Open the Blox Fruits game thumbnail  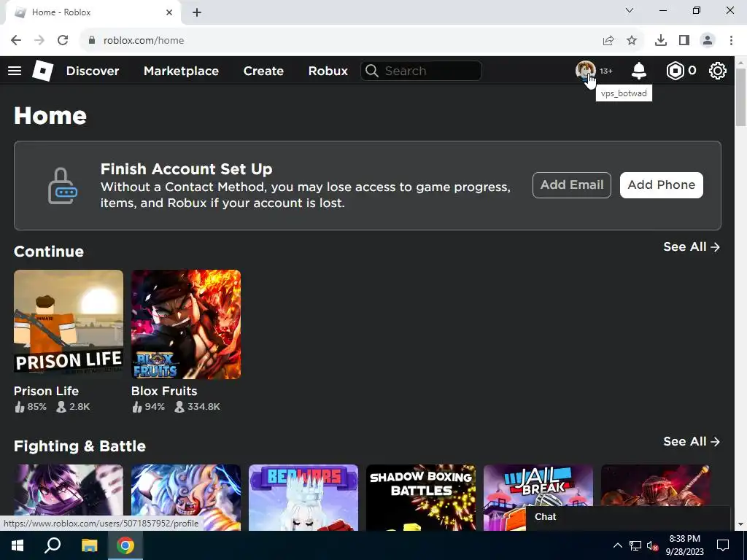point(186,324)
